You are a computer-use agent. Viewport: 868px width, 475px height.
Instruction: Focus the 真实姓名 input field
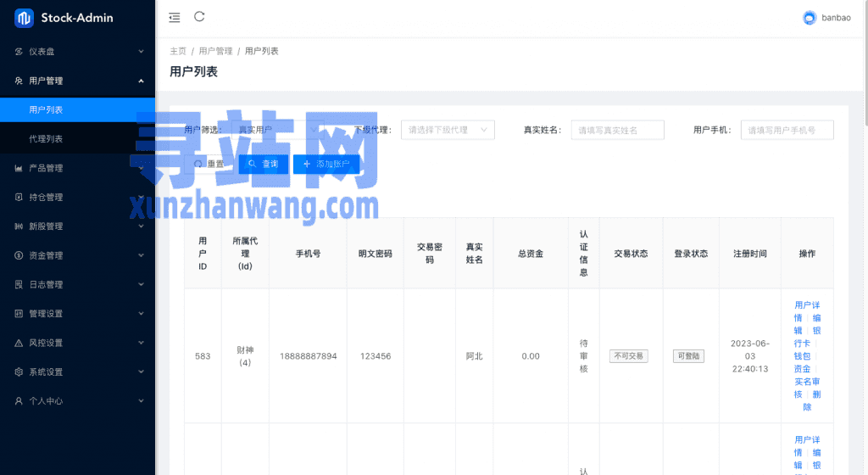coord(617,130)
